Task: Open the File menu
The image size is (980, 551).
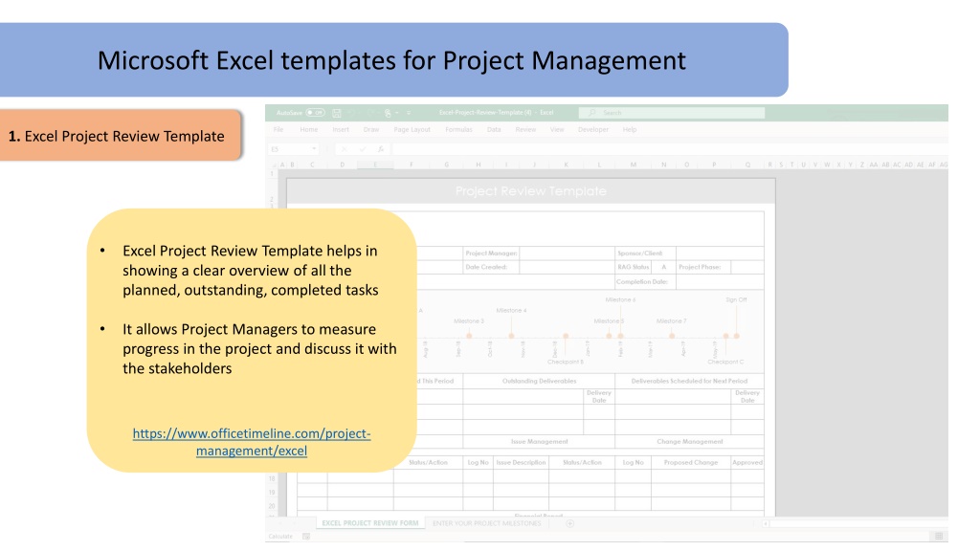Action: (x=278, y=130)
